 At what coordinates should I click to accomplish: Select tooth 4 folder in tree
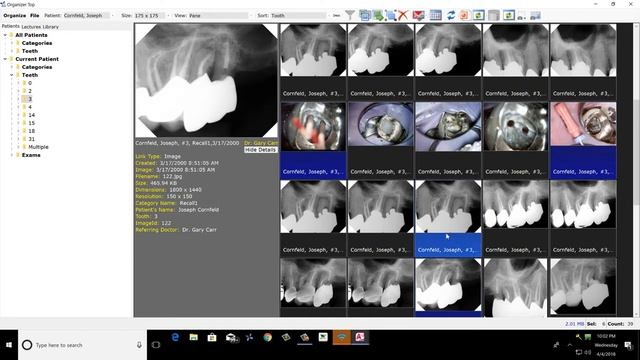coord(30,107)
